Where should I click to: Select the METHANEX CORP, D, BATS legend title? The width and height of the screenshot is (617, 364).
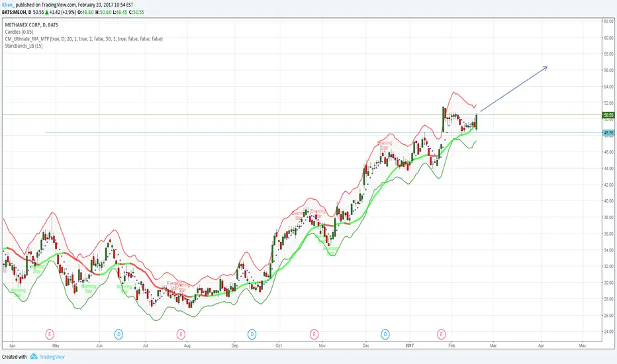pyautogui.click(x=32, y=24)
